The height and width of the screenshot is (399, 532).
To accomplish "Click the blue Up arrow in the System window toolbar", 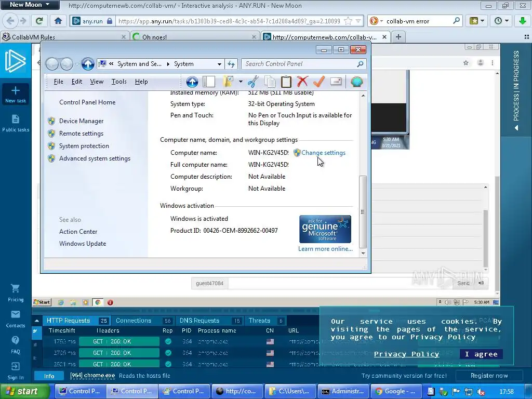I will tap(192, 82).
